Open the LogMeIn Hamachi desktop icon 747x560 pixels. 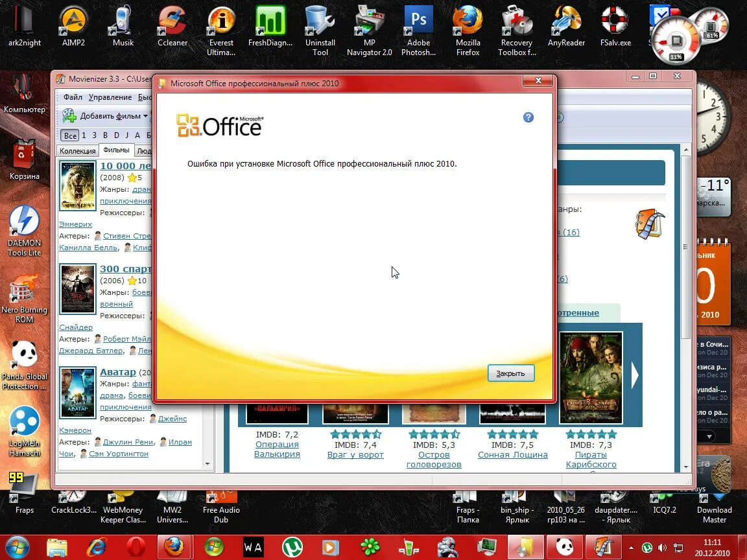point(24,432)
